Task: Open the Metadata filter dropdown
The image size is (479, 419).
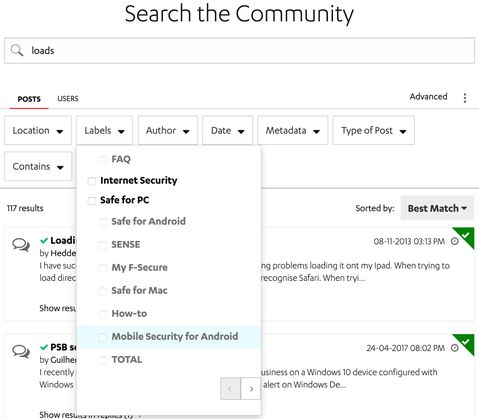Action: tap(293, 130)
